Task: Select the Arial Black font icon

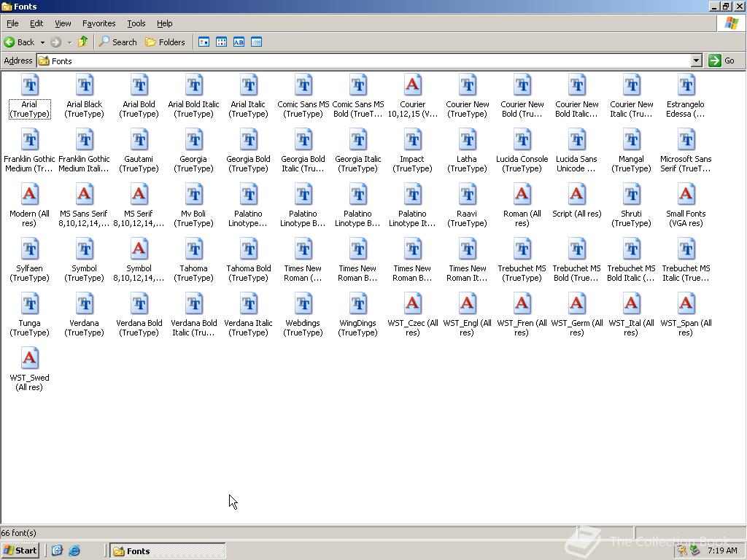Action: coord(85,85)
